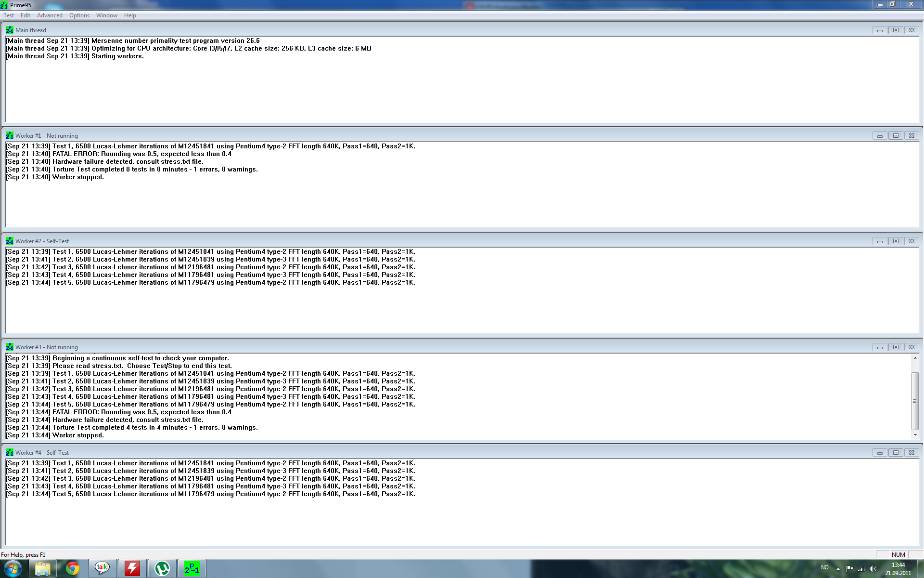924x578 pixels.
Task: Click Main thread 'Optimizing for CPU architecture' line
Action: click(189, 49)
